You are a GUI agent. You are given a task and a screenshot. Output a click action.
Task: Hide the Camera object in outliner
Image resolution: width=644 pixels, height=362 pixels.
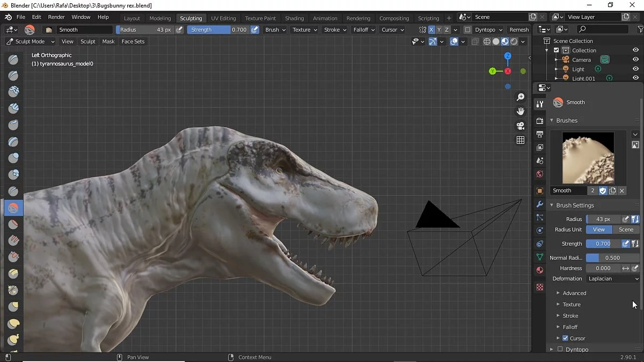pos(635,60)
